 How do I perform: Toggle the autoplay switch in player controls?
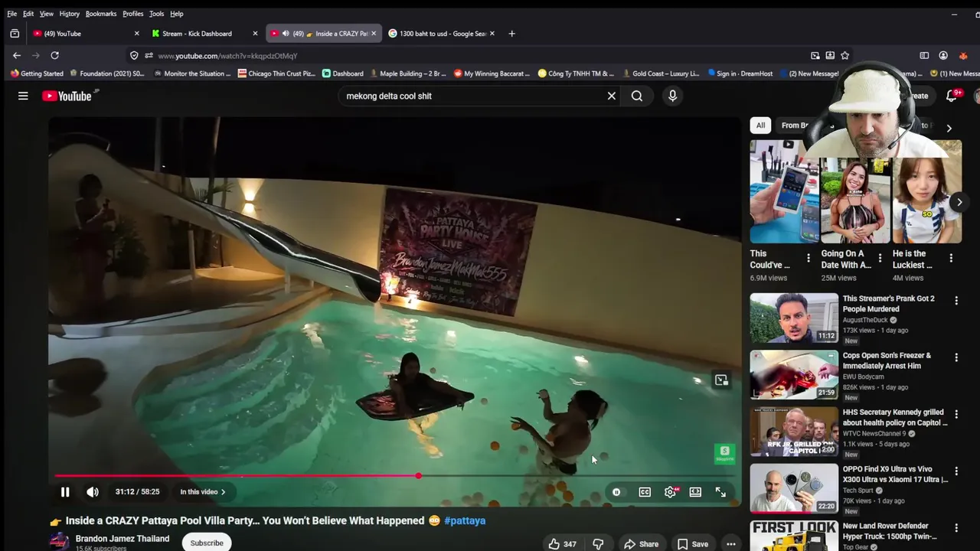coord(616,492)
